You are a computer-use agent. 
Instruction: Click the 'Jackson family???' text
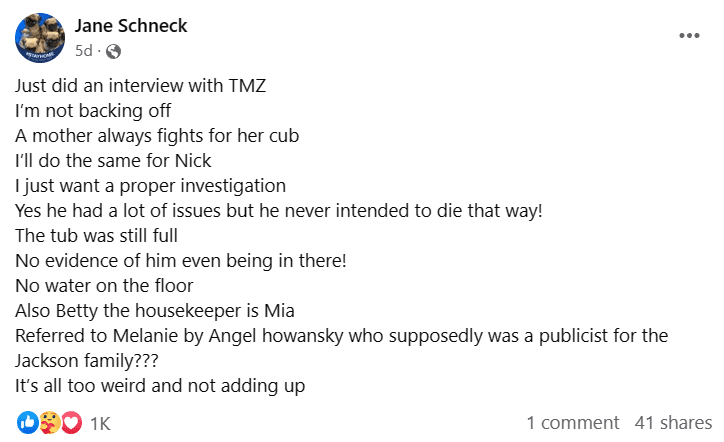86,360
